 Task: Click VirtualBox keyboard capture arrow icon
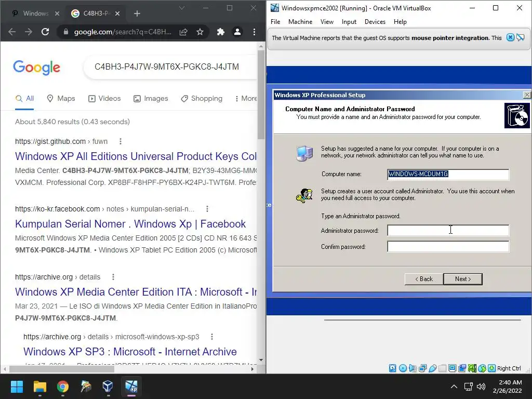pos(491,368)
